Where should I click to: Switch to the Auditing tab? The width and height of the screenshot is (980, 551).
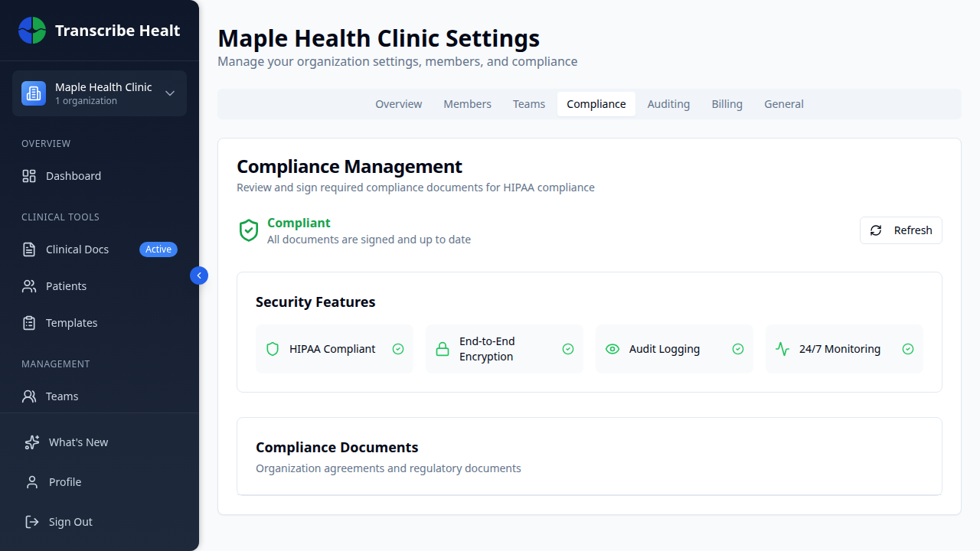click(x=668, y=103)
